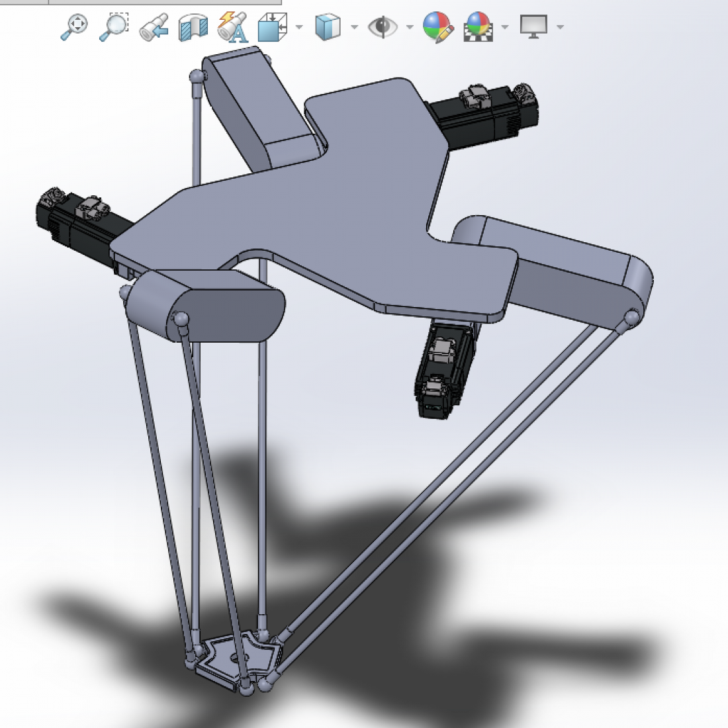728x728 pixels.
Task: Open the Edit Appearance tool
Action: 437,26
